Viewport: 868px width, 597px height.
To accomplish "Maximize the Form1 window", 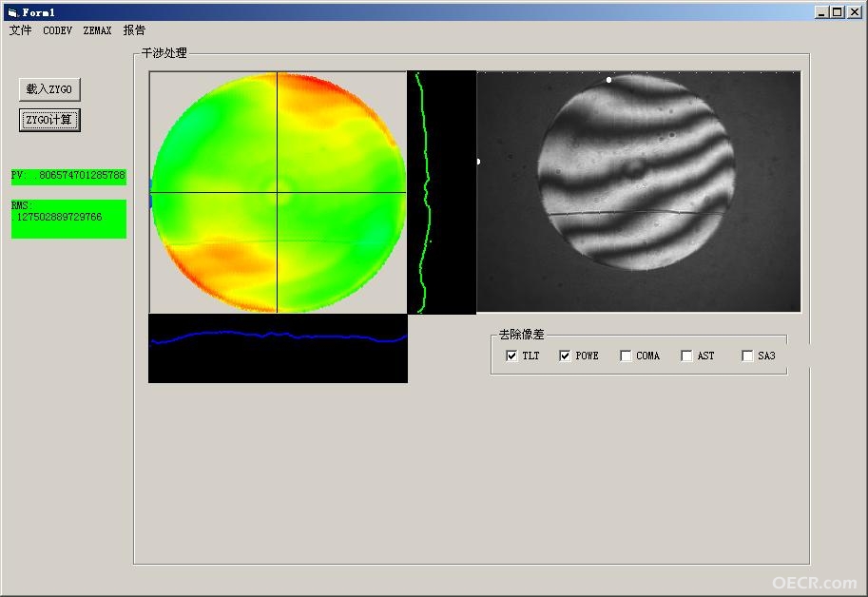I will point(837,11).
